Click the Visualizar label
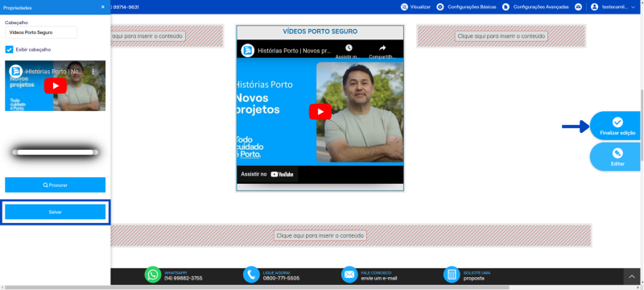The height and width of the screenshot is (290, 644). point(420,7)
